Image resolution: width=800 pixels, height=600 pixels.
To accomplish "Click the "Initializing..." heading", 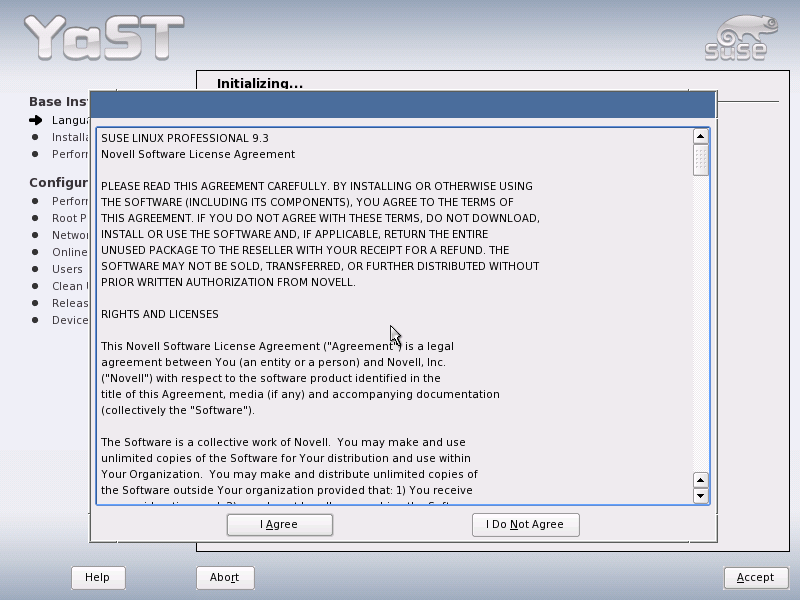I will point(260,83).
